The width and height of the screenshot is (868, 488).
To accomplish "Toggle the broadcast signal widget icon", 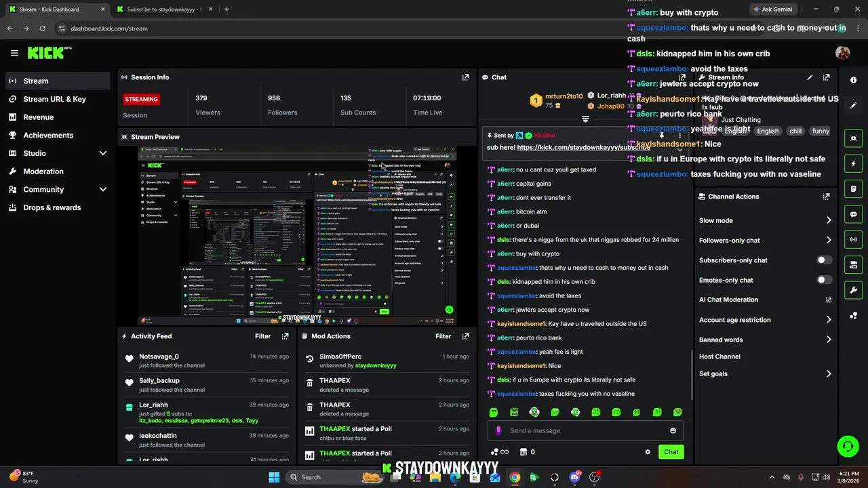I will click(x=853, y=239).
